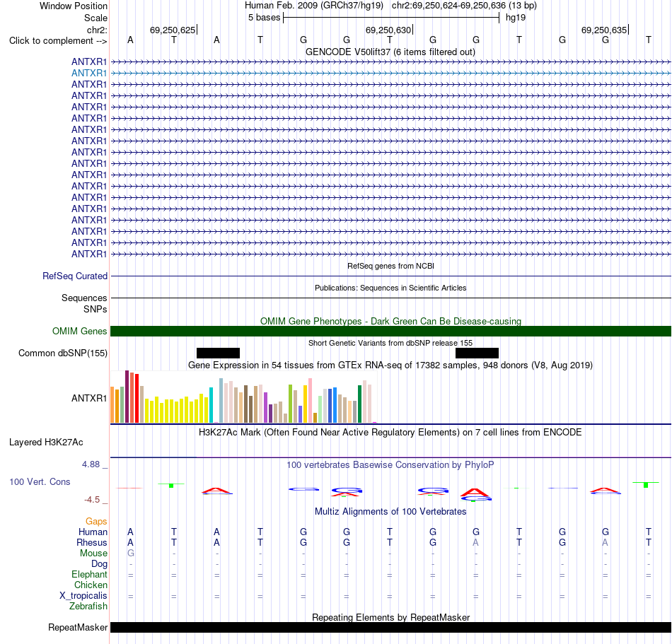Image resolution: width=672 pixels, height=644 pixels.
Task: Click the dark green OMIM Genes bar
Action: (x=390, y=331)
